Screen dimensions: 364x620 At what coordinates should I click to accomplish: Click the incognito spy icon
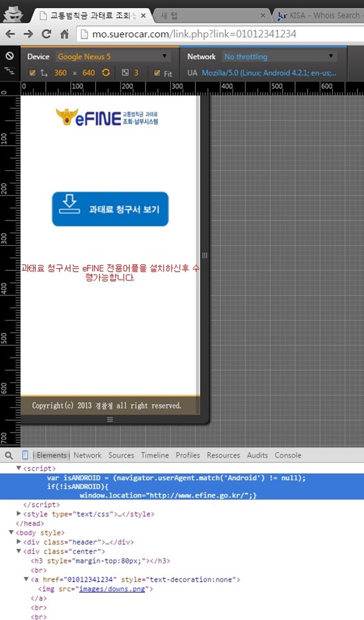13,14
